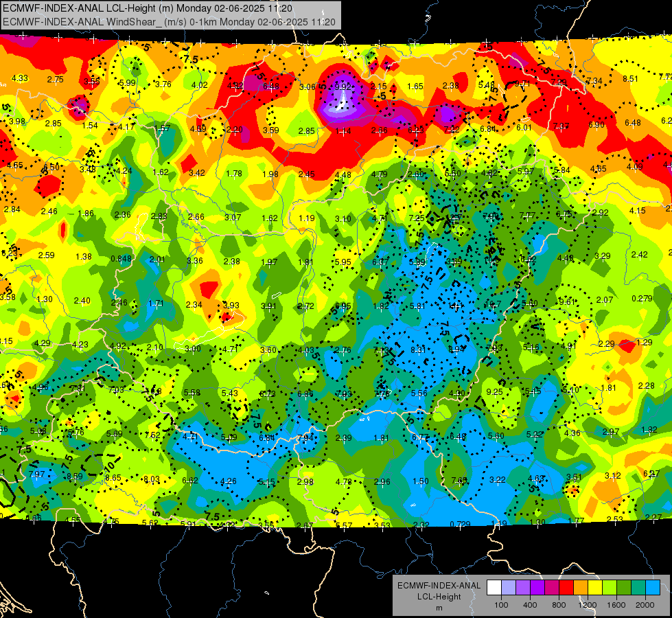Click the dark green legend swatch

click(x=624, y=588)
